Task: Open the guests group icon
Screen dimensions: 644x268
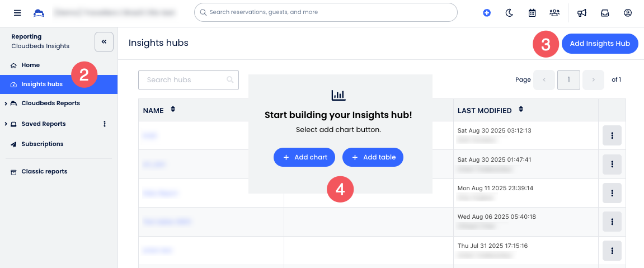Action: (554, 12)
